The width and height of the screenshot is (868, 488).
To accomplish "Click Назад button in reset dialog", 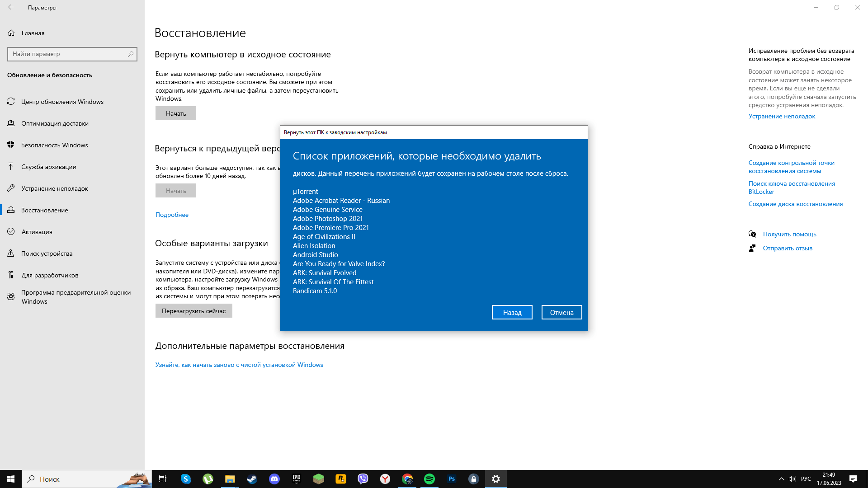I will click(x=512, y=312).
